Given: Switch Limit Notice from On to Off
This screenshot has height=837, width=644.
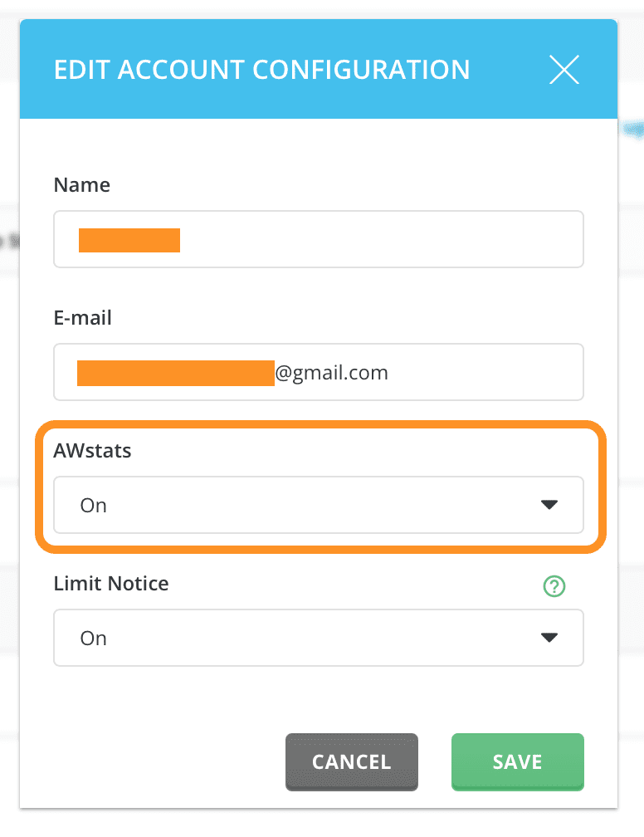Looking at the screenshot, I should [x=319, y=638].
